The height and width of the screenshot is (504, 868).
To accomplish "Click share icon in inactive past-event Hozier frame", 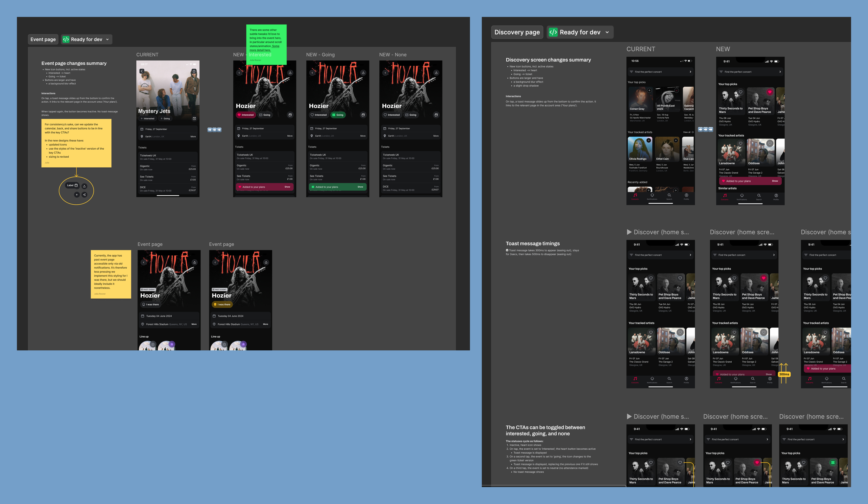I will coord(195,262).
